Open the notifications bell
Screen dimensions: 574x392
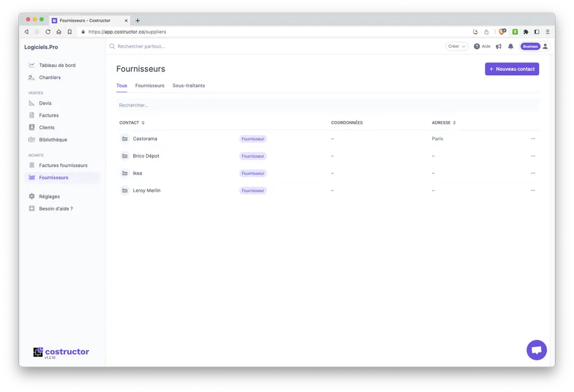pyautogui.click(x=511, y=47)
